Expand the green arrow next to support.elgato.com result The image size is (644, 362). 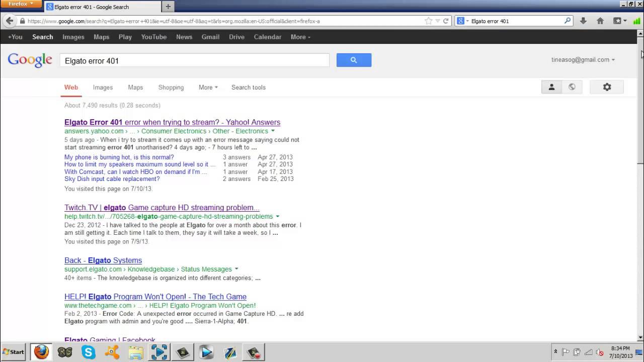(236, 269)
